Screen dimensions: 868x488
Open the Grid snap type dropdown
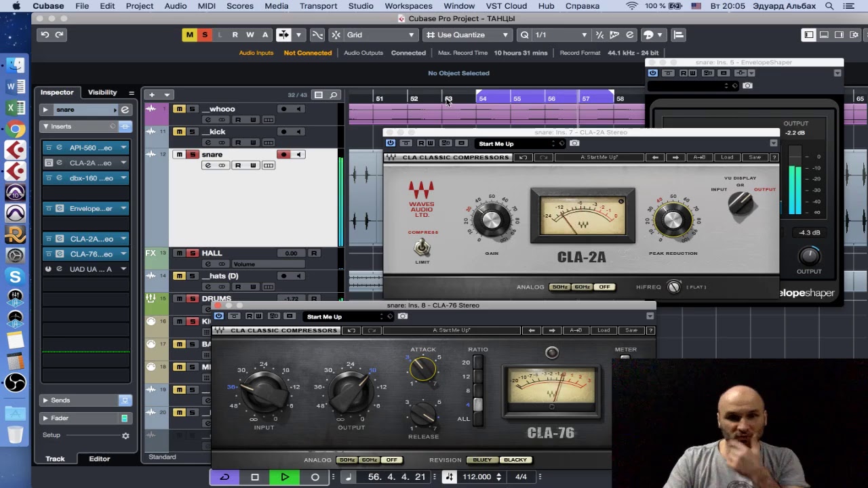381,35
